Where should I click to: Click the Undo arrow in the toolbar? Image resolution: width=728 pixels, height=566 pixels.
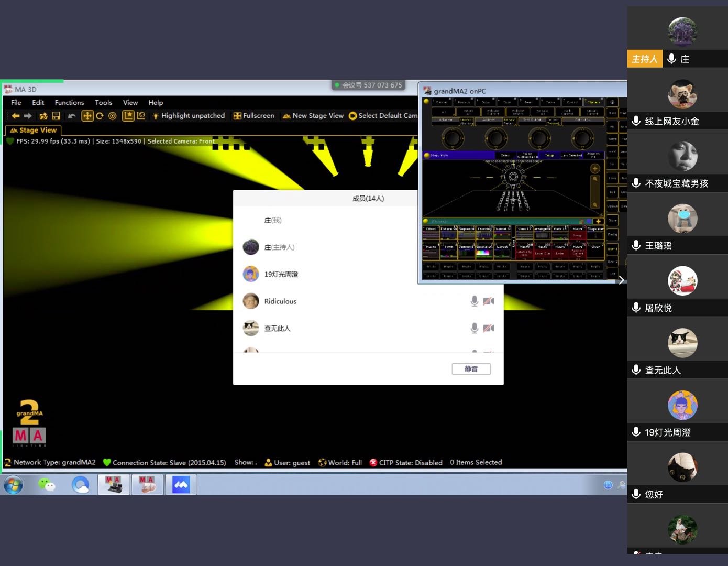[x=72, y=116]
